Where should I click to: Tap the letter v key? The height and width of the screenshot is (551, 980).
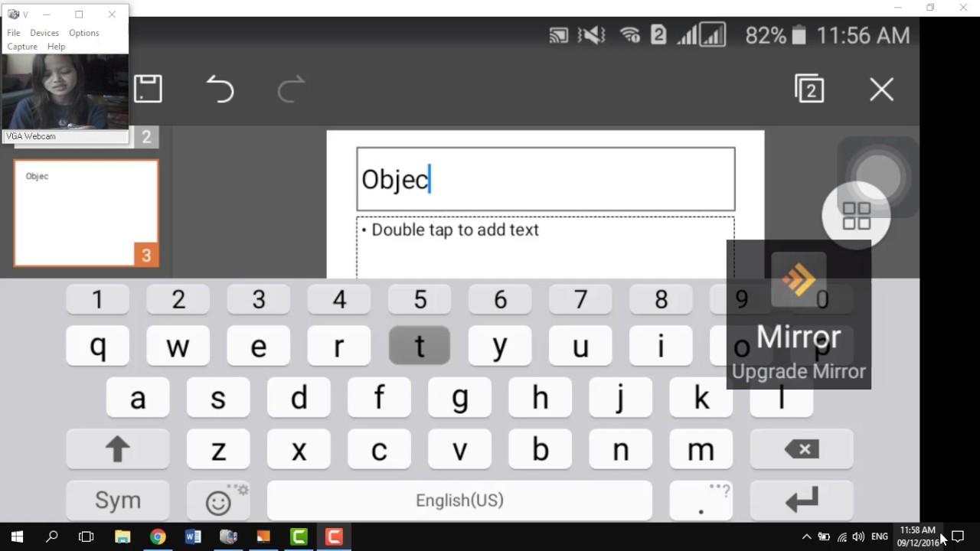pos(459,449)
